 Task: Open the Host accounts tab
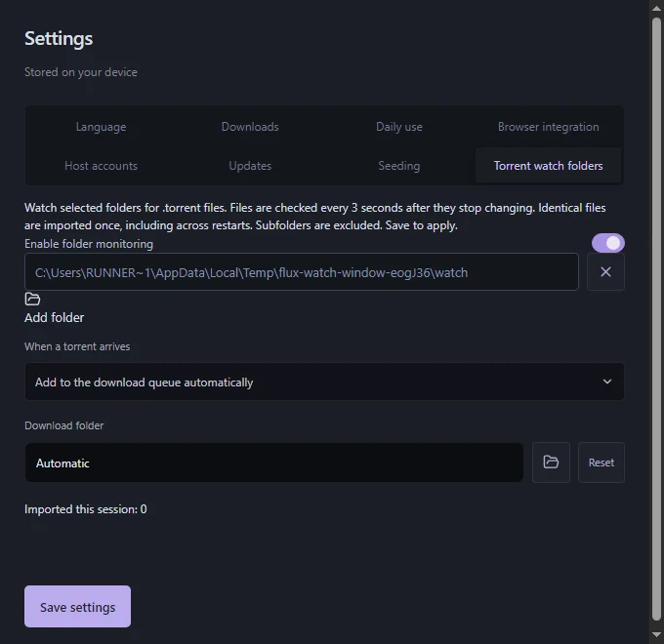pyautogui.click(x=101, y=166)
